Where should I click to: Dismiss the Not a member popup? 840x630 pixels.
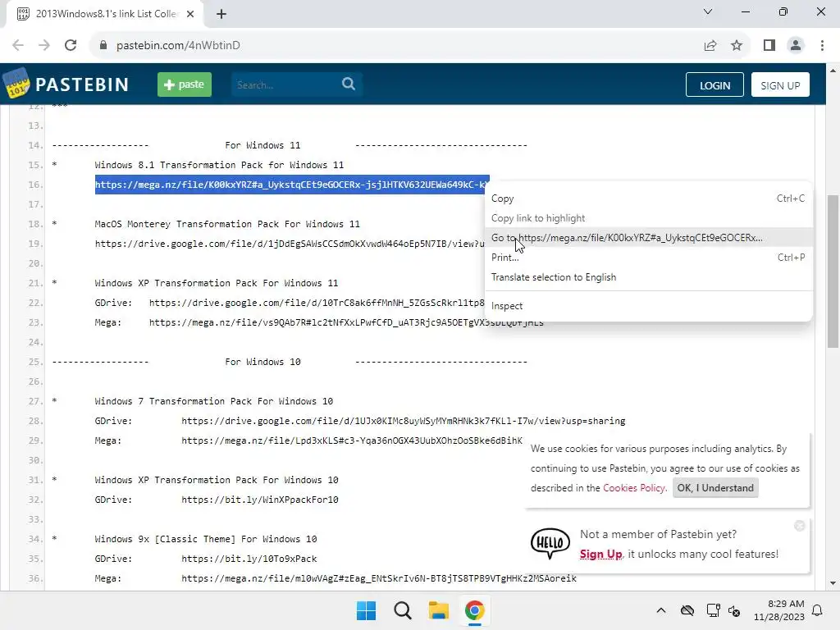800,526
